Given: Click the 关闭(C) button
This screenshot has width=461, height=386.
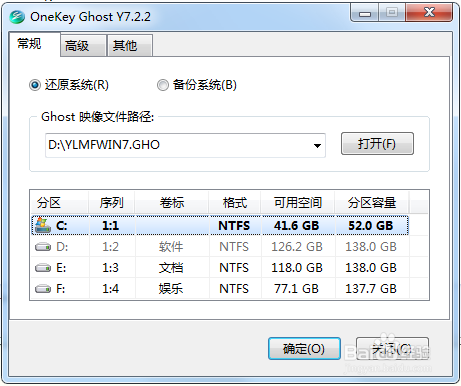Looking at the screenshot, I should 392,349.
